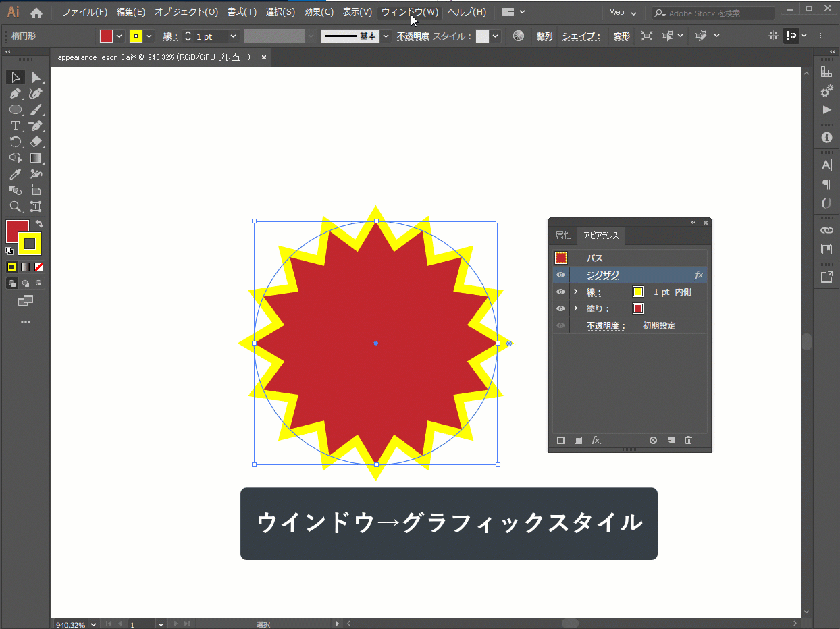The image size is (840, 629).
Task: Select the Eyedropper tool
Action: 15,174
